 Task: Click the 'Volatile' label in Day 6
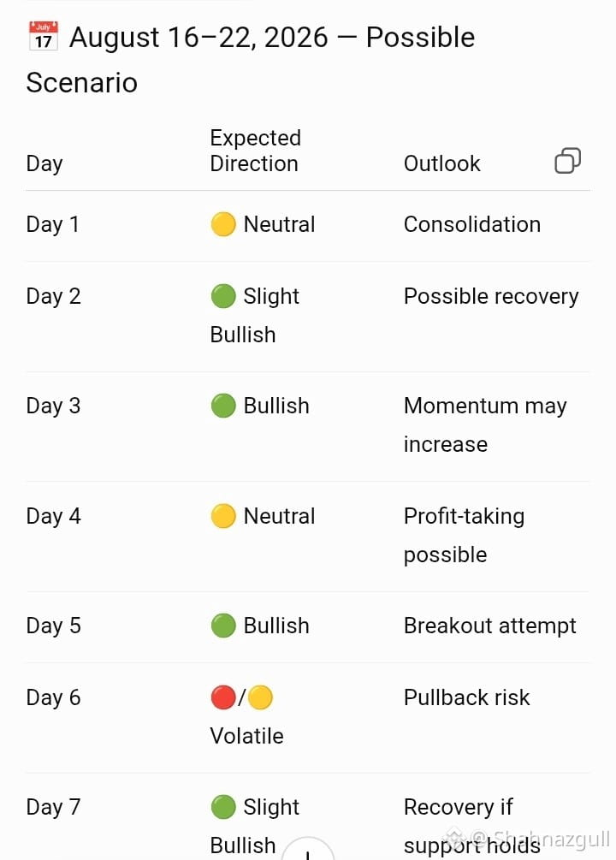point(247,736)
